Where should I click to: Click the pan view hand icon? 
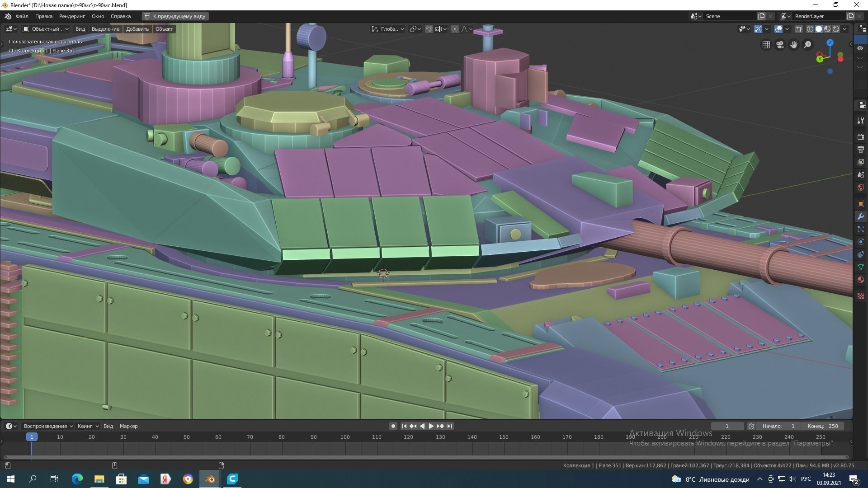pyautogui.click(x=794, y=45)
